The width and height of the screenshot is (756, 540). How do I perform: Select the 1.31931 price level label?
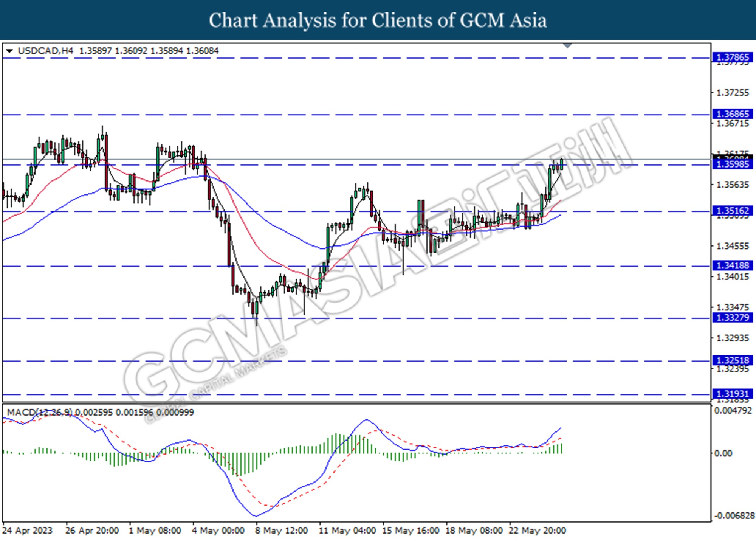click(x=733, y=394)
